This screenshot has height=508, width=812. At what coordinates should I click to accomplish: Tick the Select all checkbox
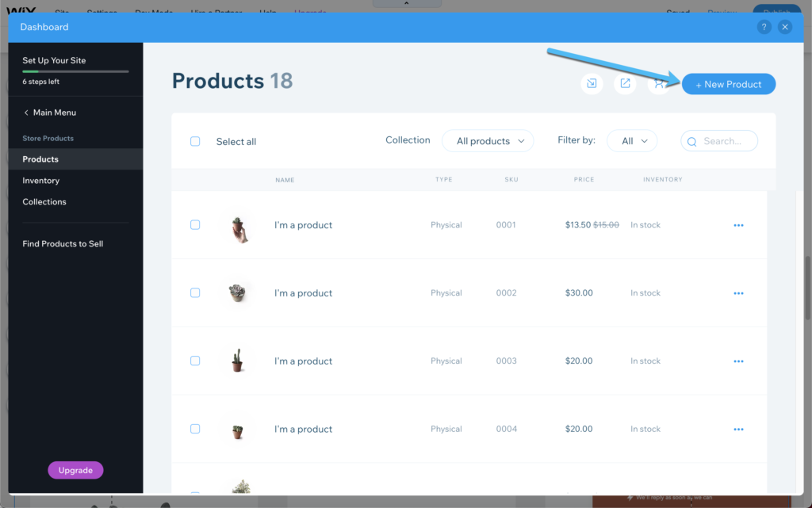click(195, 141)
